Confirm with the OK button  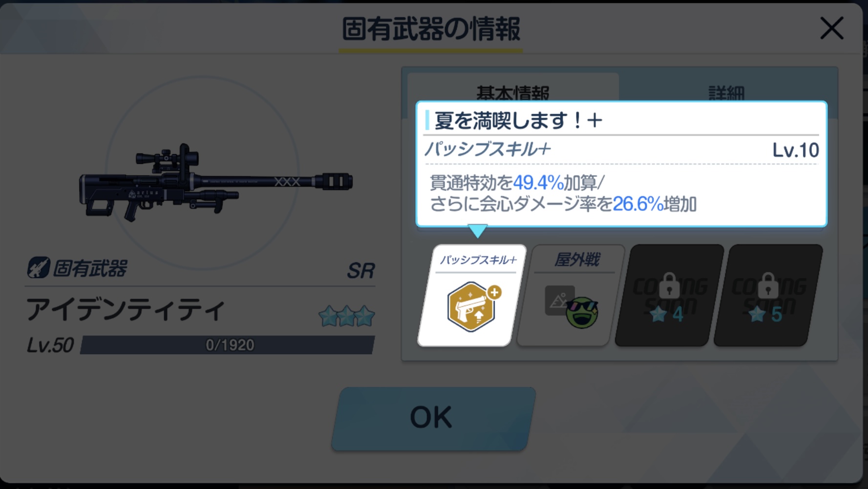pyautogui.click(x=433, y=419)
